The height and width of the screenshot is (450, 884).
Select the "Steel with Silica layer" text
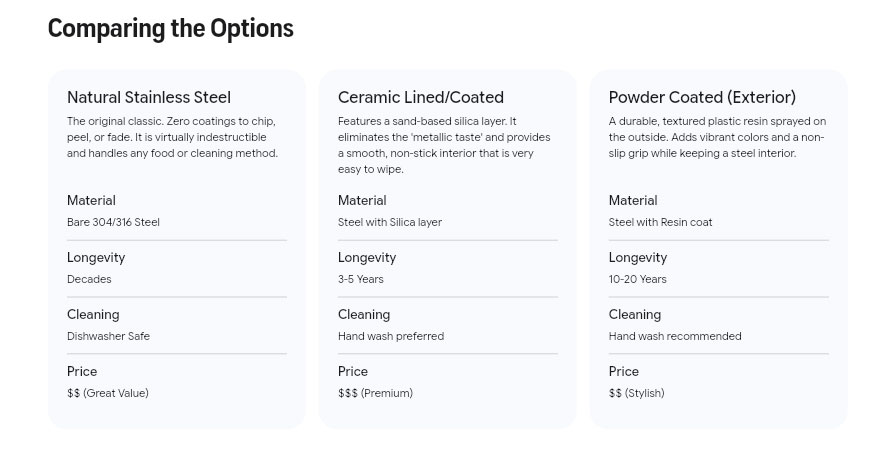pos(390,222)
